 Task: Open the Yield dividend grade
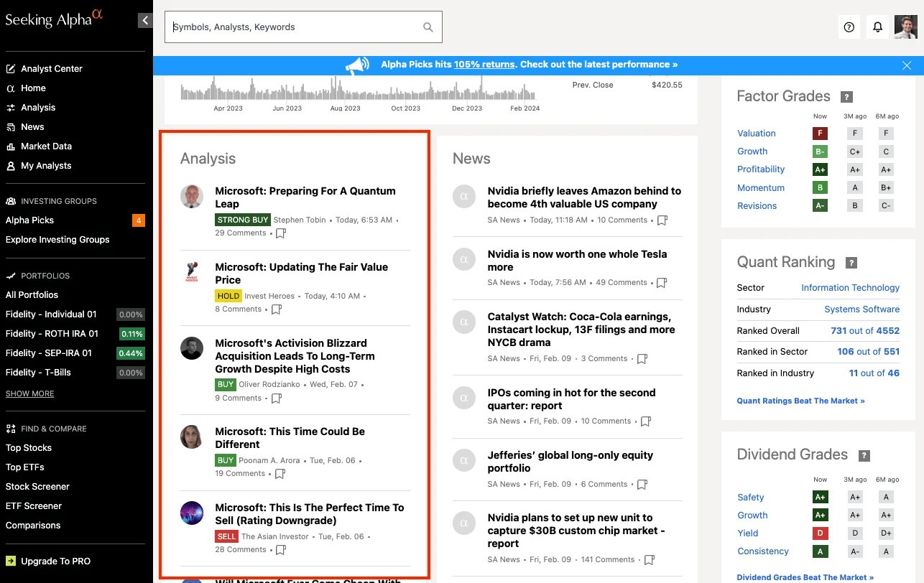click(747, 533)
